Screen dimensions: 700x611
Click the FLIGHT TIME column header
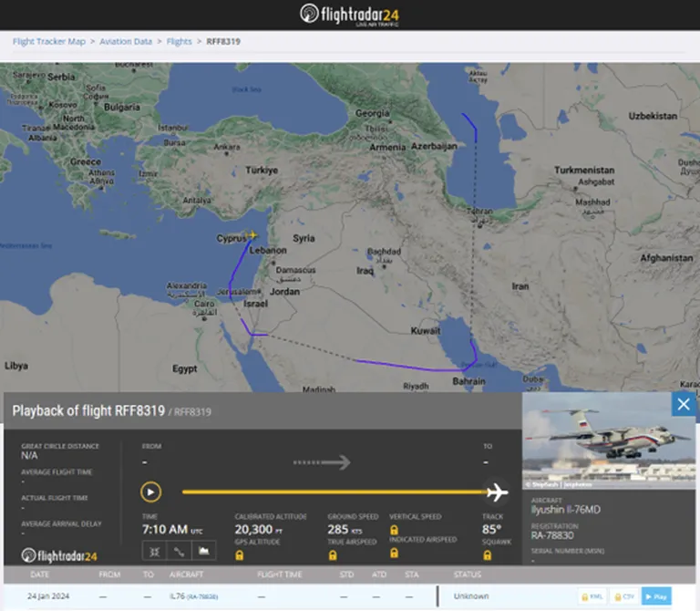pyautogui.click(x=280, y=575)
